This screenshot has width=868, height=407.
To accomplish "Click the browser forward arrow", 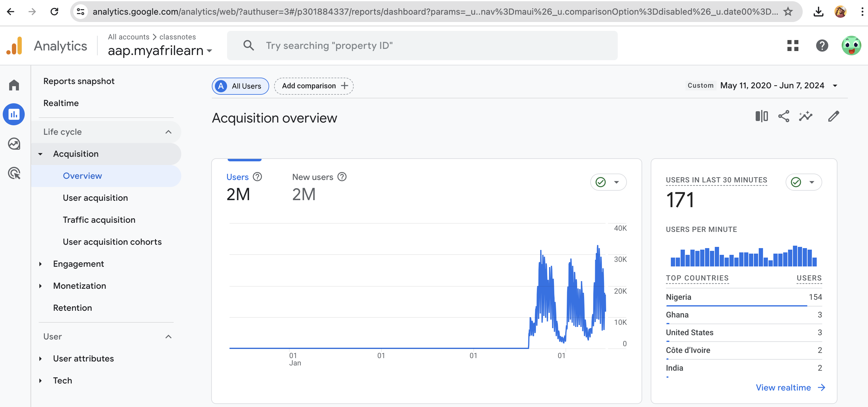I will point(32,12).
